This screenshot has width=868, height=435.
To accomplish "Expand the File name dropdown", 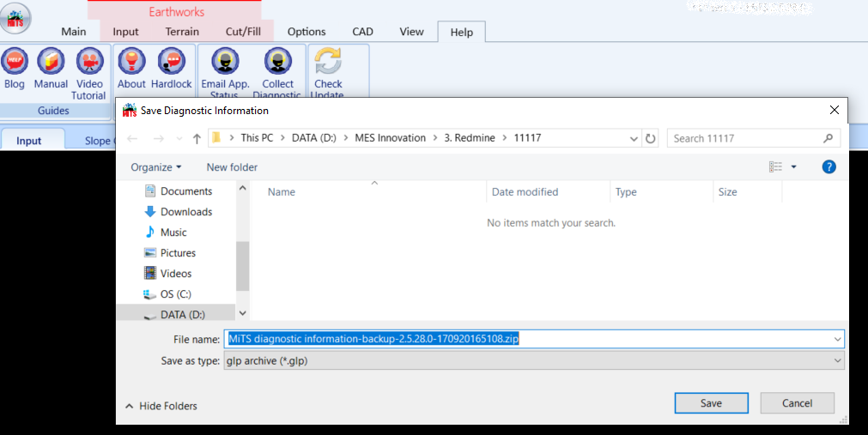I will [837, 339].
